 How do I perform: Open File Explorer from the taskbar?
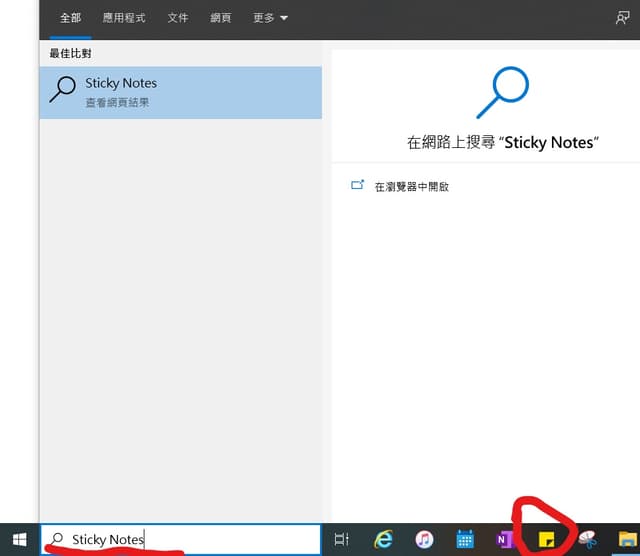pyautogui.click(x=628, y=540)
